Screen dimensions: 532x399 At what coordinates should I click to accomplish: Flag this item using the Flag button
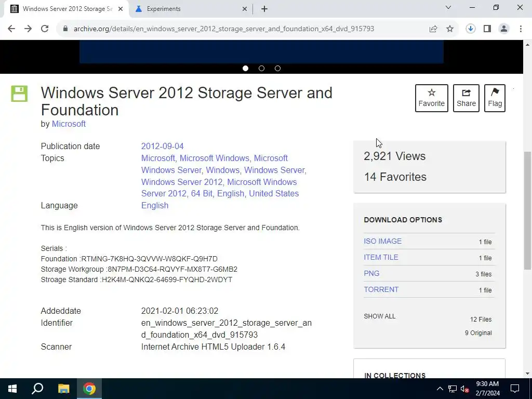pyautogui.click(x=495, y=98)
